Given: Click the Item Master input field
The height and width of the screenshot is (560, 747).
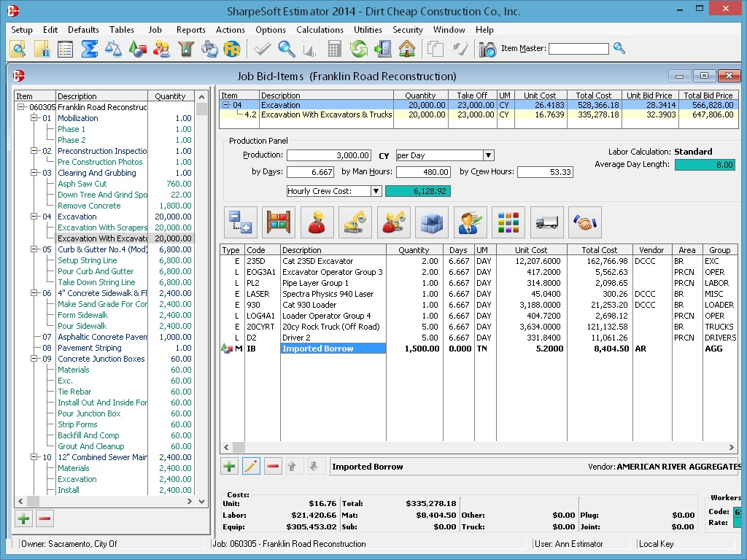Looking at the screenshot, I should [578, 49].
